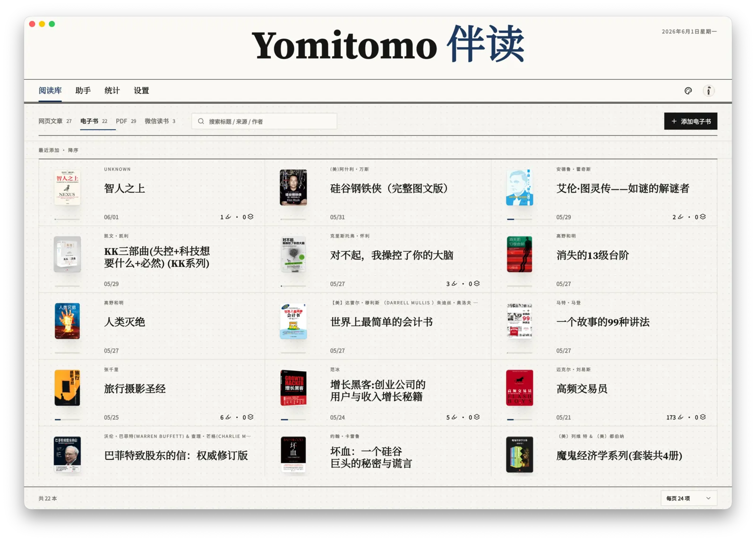Click 智人之上 cover thumbnail
756x541 pixels.
67,187
